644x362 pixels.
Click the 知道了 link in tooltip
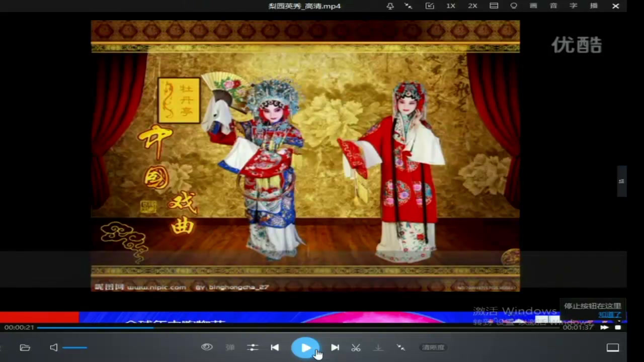[x=609, y=315]
